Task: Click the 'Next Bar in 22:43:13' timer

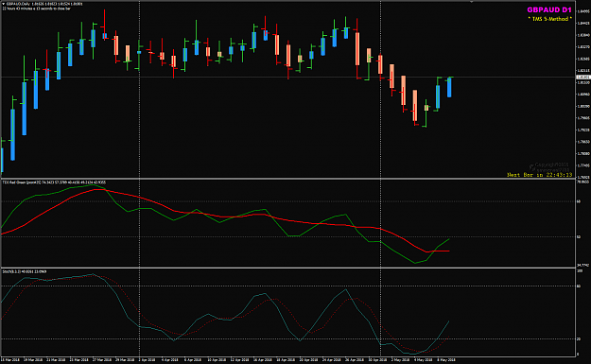Action: click(539, 175)
